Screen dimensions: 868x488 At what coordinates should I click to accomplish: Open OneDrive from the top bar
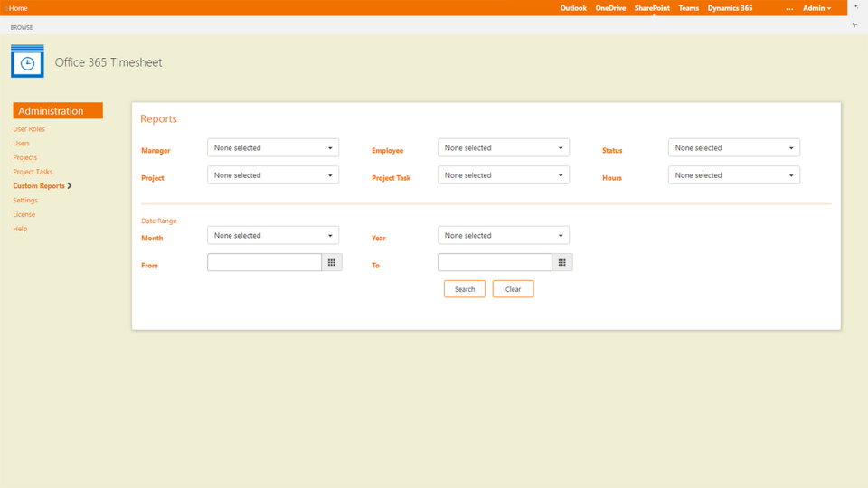click(610, 8)
